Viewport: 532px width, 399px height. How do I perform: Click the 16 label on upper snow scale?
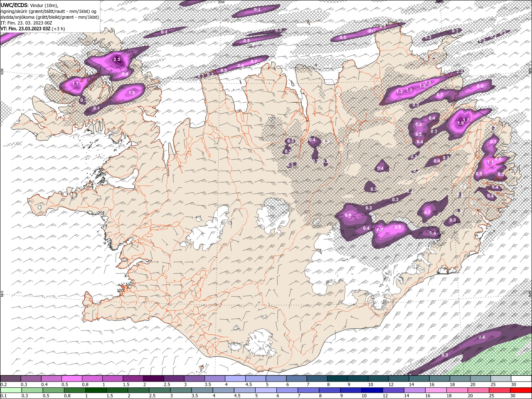(x=432, y=384)
